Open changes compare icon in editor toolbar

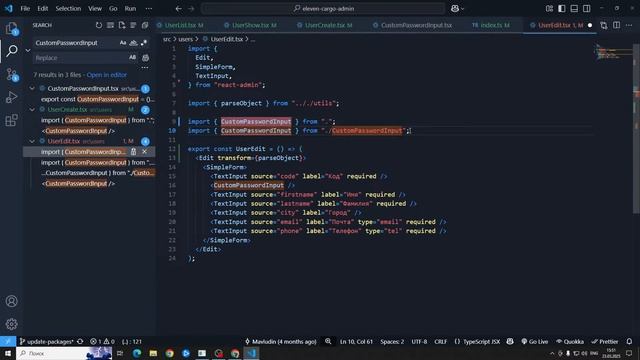tap(604, 25)
